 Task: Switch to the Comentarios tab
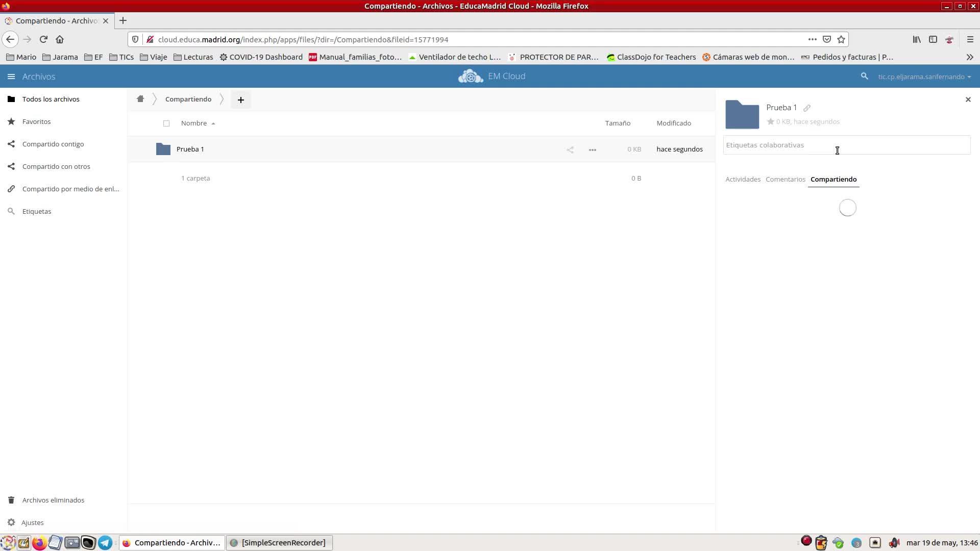pyautogui.click(x=785, y=179)
